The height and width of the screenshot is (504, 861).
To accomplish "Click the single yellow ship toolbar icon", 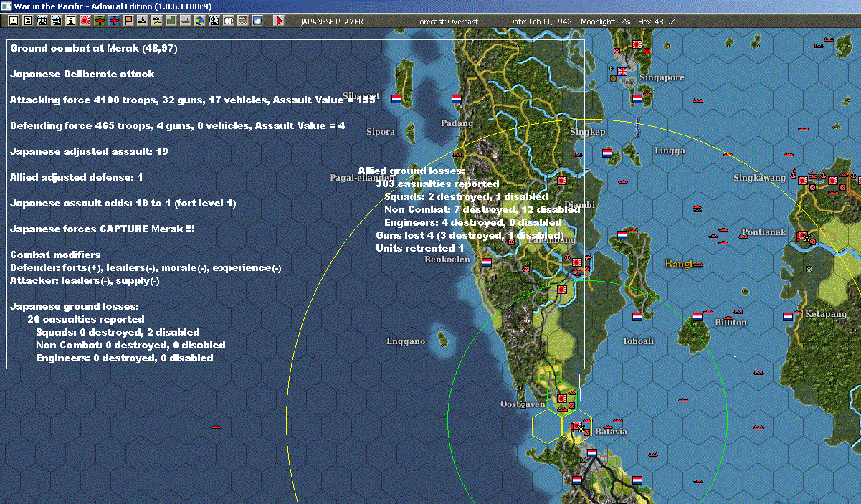I will coord(143,21).
